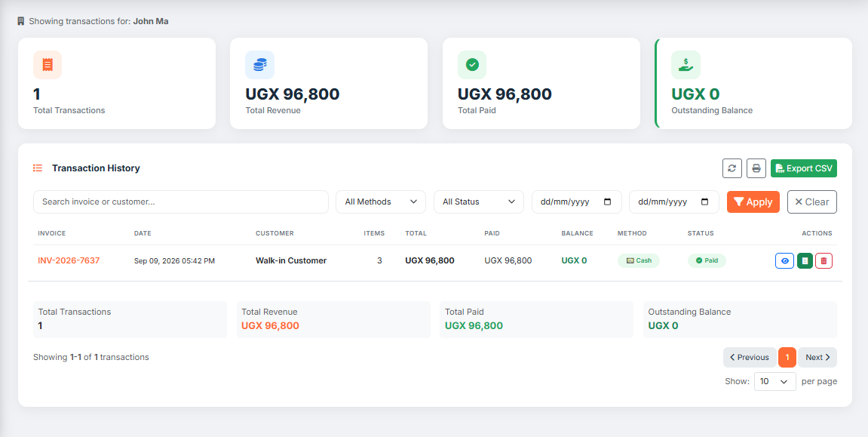Click the Total Paid checkmark icon

tap(472, 65)
